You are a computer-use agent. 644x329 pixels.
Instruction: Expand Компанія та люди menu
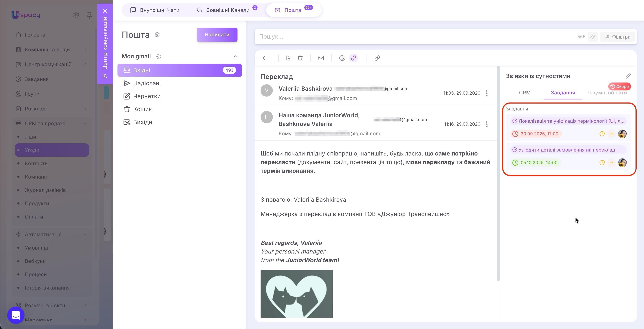tap(85, 50)
